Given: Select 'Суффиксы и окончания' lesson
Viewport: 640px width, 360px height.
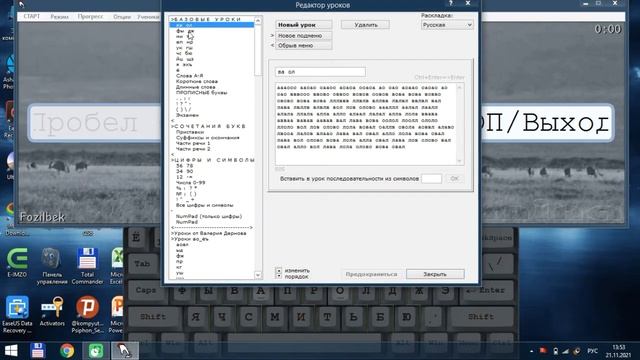Looking at the screenshot, I should (x=207, y=138).
